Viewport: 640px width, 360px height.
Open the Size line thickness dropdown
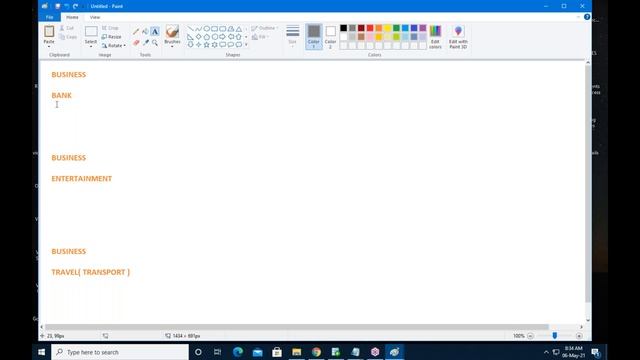(292, 37)
